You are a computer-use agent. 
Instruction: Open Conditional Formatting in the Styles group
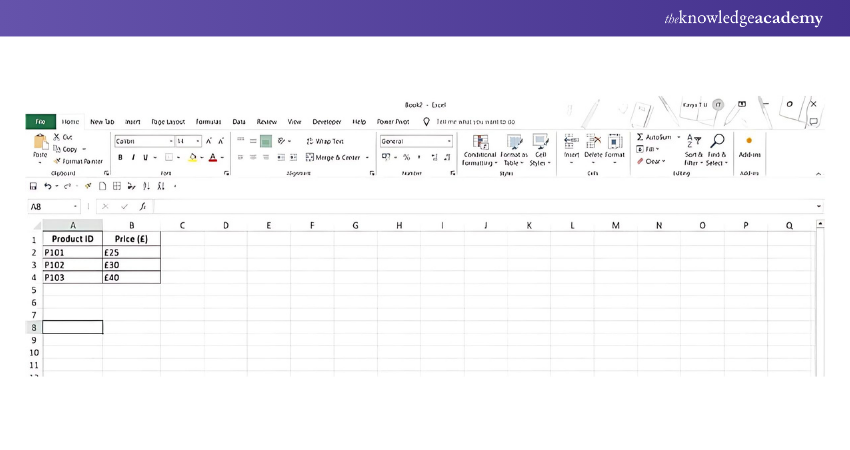pos(480,142)
